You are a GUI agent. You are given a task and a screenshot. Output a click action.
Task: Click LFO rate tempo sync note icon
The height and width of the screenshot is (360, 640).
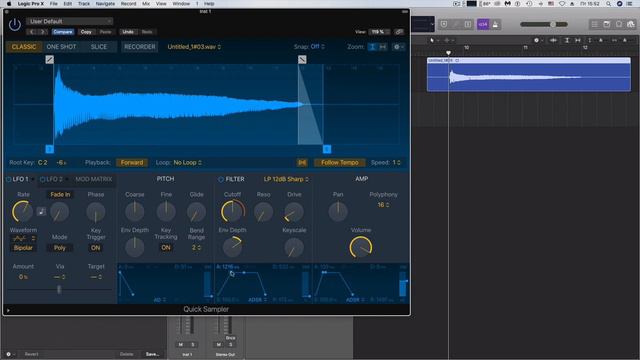click(41, 211)
